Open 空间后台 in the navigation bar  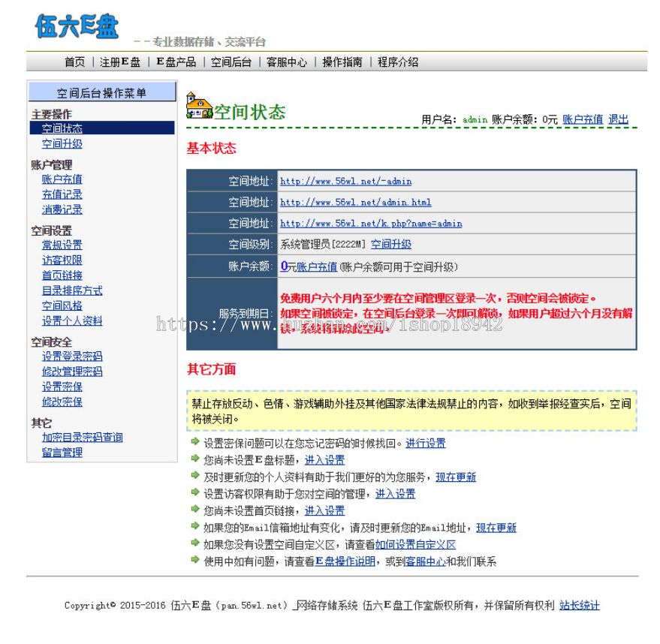(x=231, y=62)
